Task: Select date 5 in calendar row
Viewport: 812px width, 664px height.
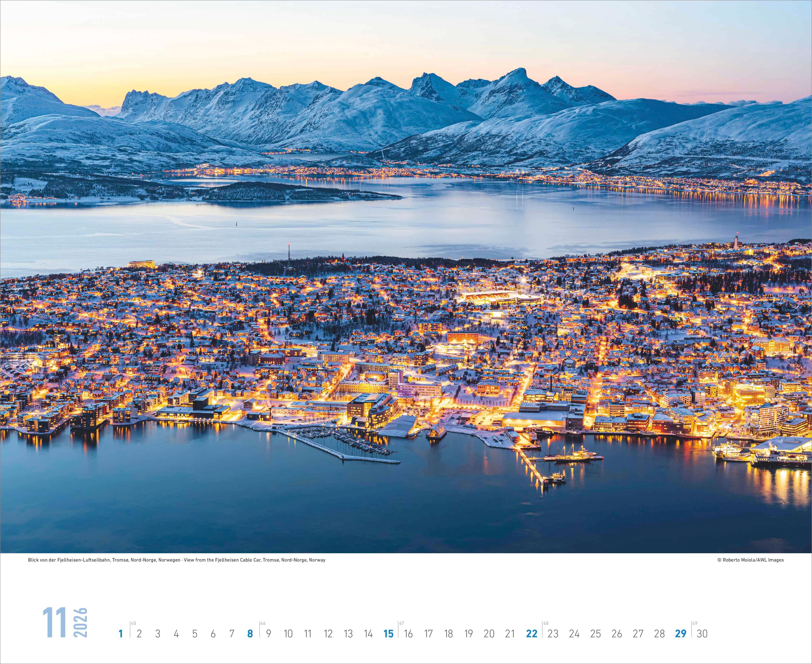Action: tap(194, 634)
